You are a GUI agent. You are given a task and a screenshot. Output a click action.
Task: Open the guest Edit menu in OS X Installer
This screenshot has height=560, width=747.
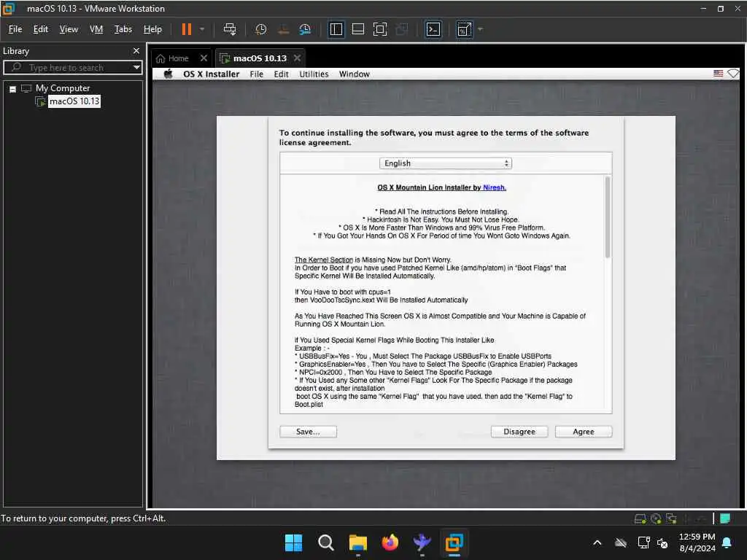pyautogui.click(x=281, y=74)
